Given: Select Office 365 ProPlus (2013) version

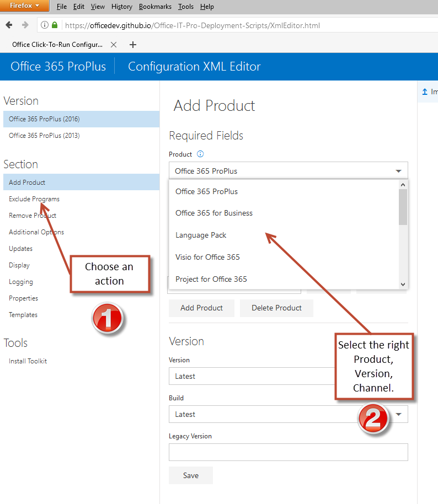Looking at the screenshot, I should pos(81,136).
